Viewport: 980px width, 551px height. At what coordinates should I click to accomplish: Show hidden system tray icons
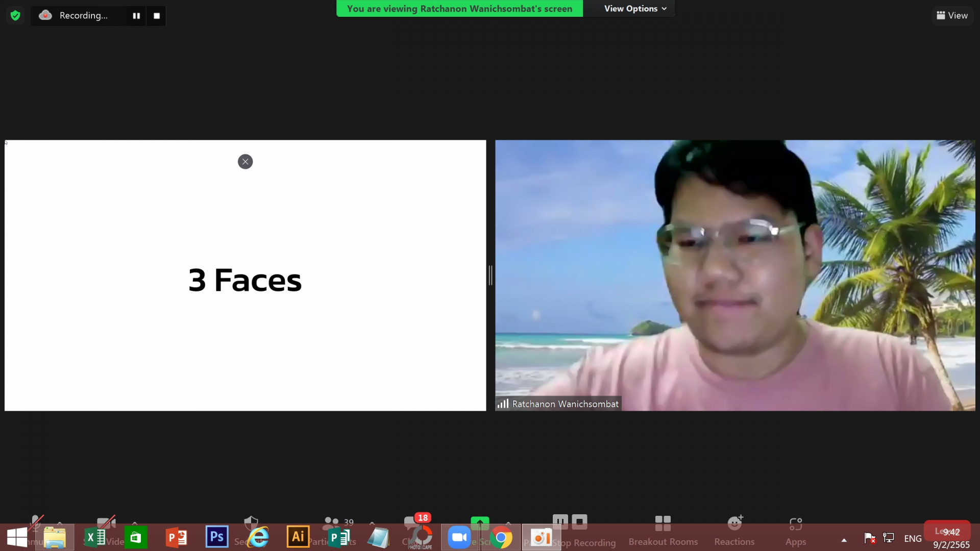click(844, 540)
